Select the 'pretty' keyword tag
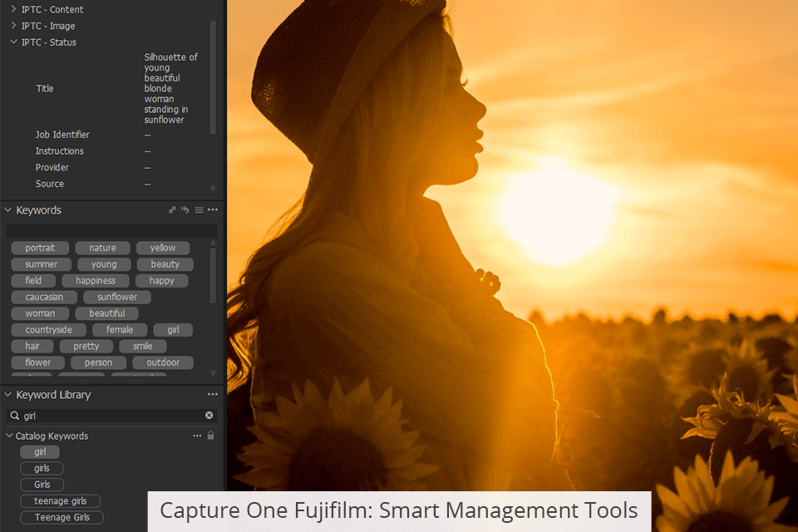The width and height of the screenshot is (798, 532). click(x=86, y=346)
